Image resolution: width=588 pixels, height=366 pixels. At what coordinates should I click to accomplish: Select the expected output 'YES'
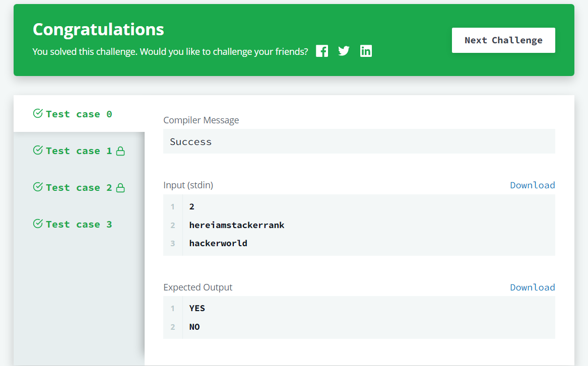pyautogui.click(x=197, y=308)
